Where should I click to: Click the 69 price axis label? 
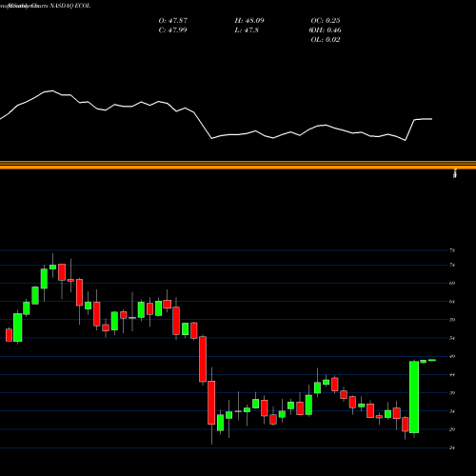452,283
